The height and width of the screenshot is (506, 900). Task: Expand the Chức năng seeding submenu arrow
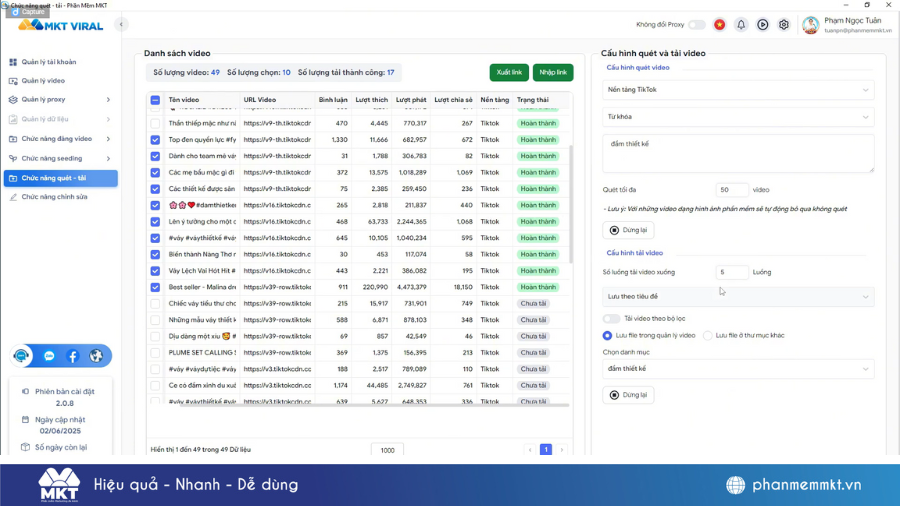click(108, 158)
